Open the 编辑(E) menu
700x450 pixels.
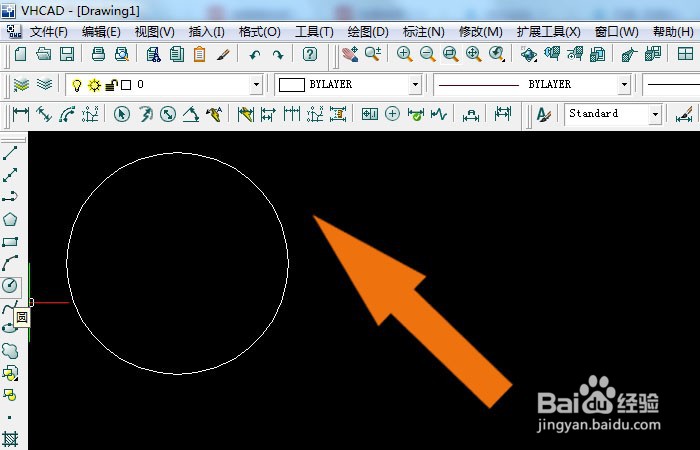pyautogui.click(x=101, y=32)
